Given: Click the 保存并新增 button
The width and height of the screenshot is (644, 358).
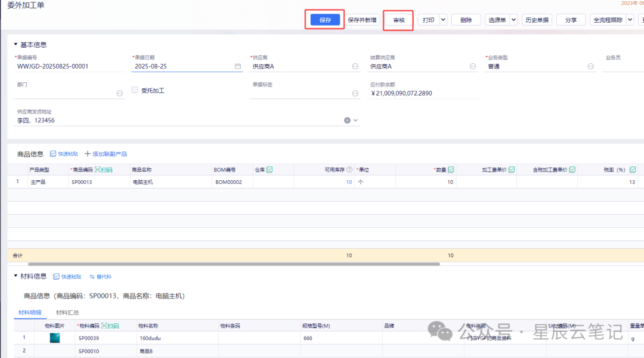Looking at the screenshot, I should click(362, 20).
